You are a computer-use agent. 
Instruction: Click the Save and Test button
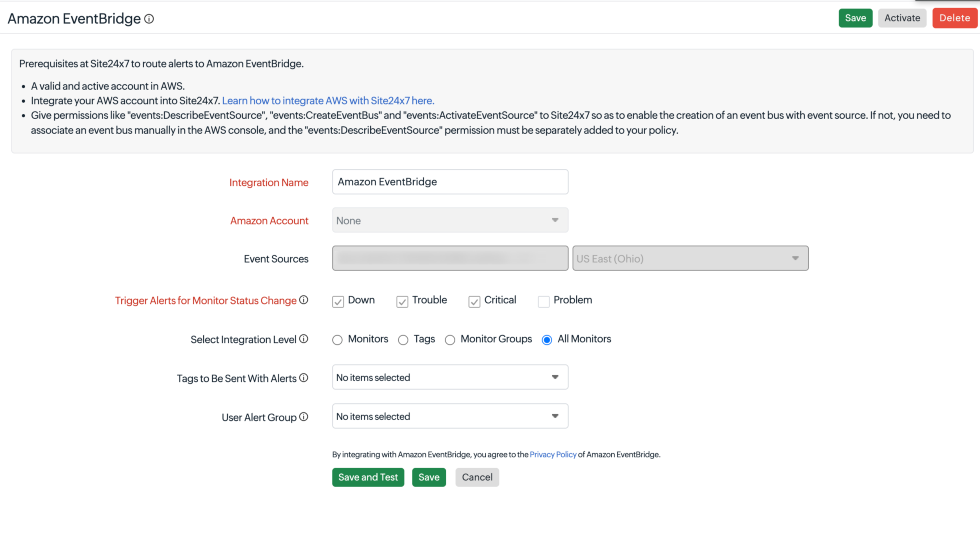[368, 477]
